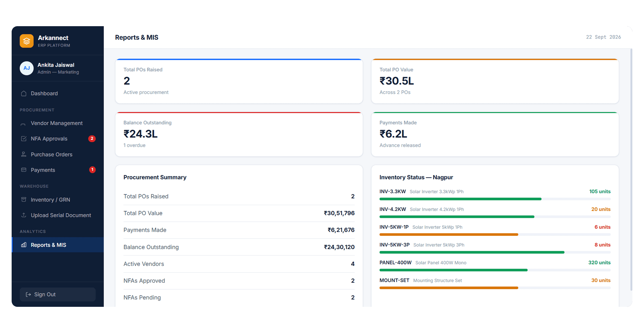The width and height of the screenshot is (644, 333).
Task: Click the Dashboard home icon
Action: click(24, 94)
